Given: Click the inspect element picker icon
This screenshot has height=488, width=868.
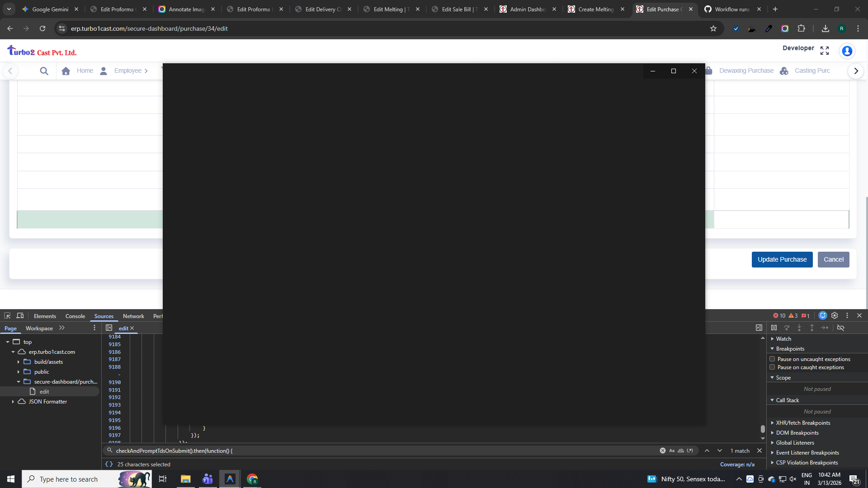Looking at the screenshot, I should coord(7,316).
